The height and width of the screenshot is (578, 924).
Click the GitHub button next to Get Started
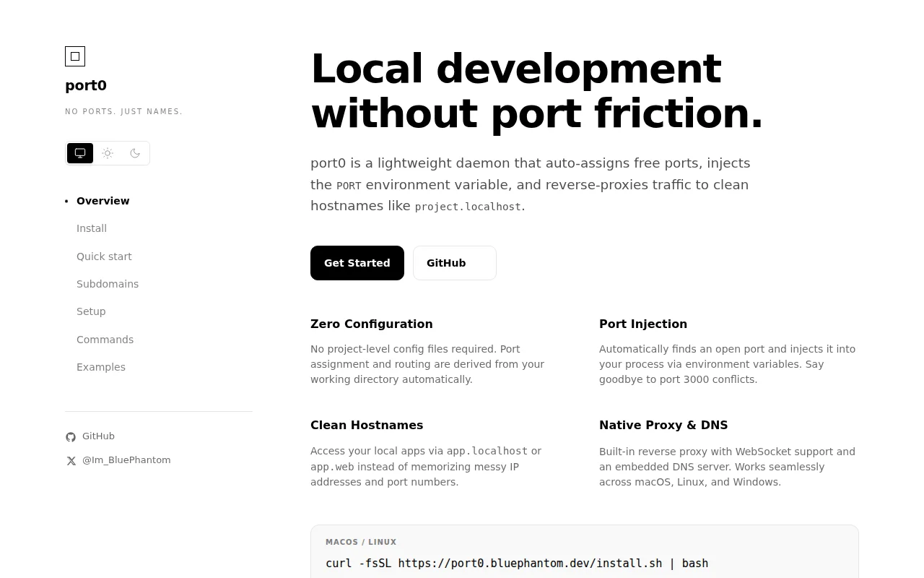coord(455,263)
